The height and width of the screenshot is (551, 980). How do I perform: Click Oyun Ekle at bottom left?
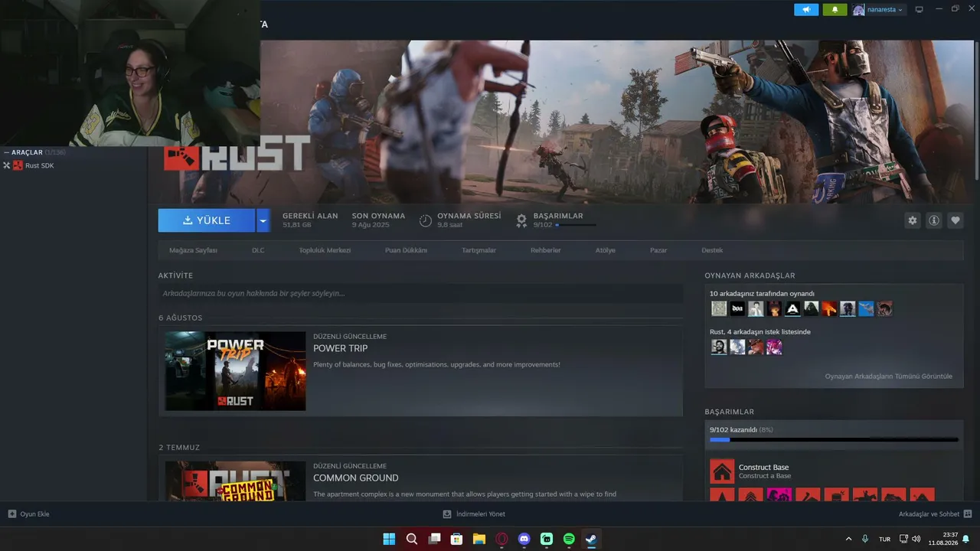(34, 514)
